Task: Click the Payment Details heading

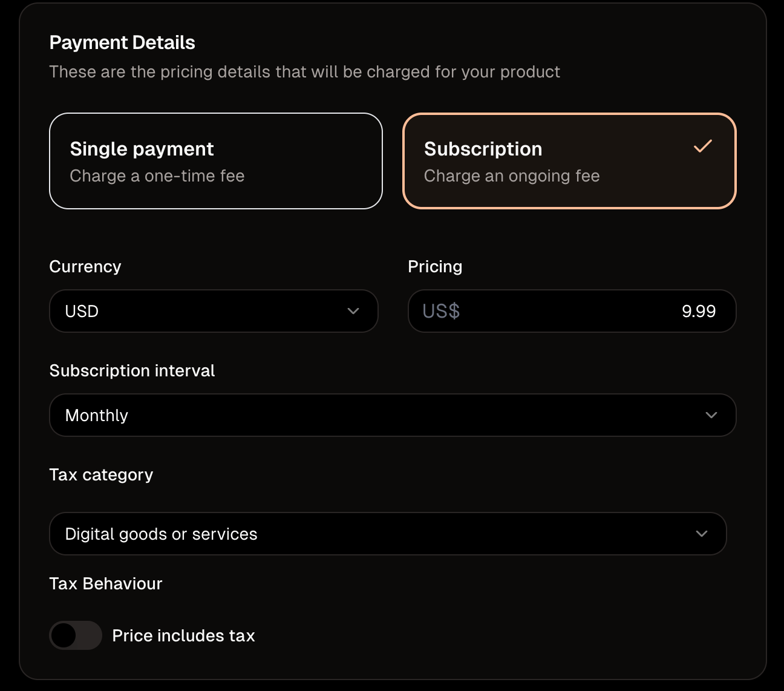Action: (x=122, y=42)
